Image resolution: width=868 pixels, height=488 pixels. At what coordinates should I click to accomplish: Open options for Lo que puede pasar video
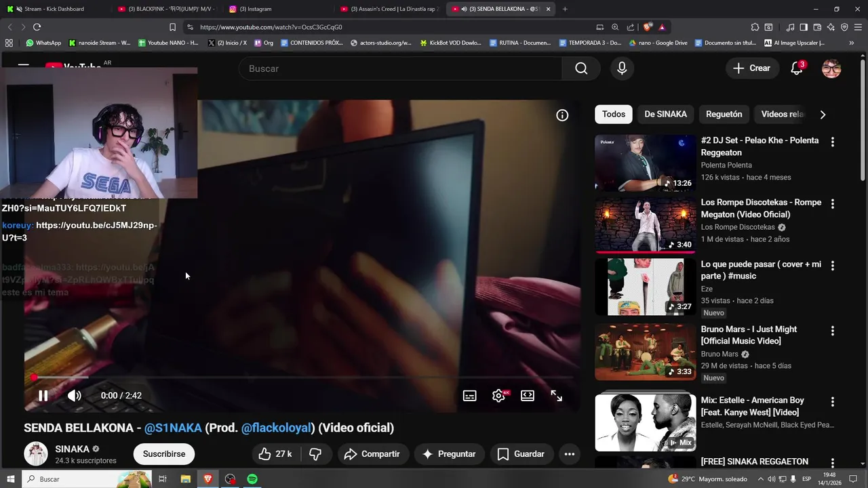pyautogui.click(x=833, y=266)
